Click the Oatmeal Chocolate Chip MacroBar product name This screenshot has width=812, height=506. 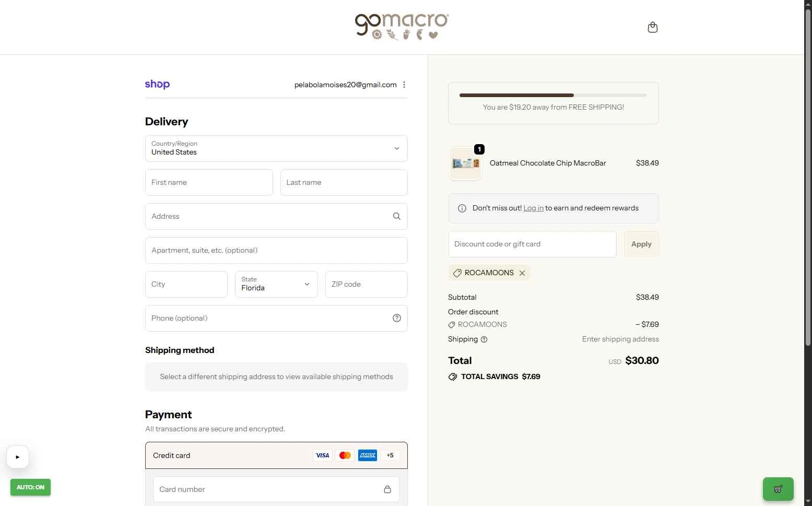548,163
